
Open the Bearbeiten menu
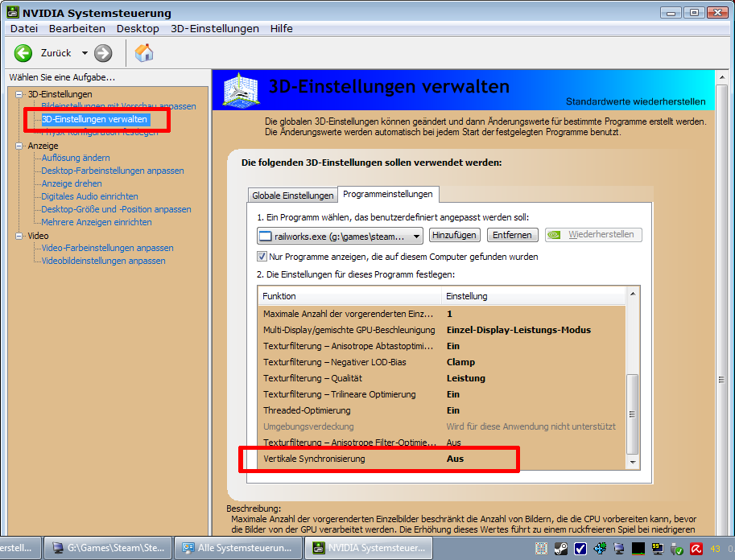(x=76, y=29)
